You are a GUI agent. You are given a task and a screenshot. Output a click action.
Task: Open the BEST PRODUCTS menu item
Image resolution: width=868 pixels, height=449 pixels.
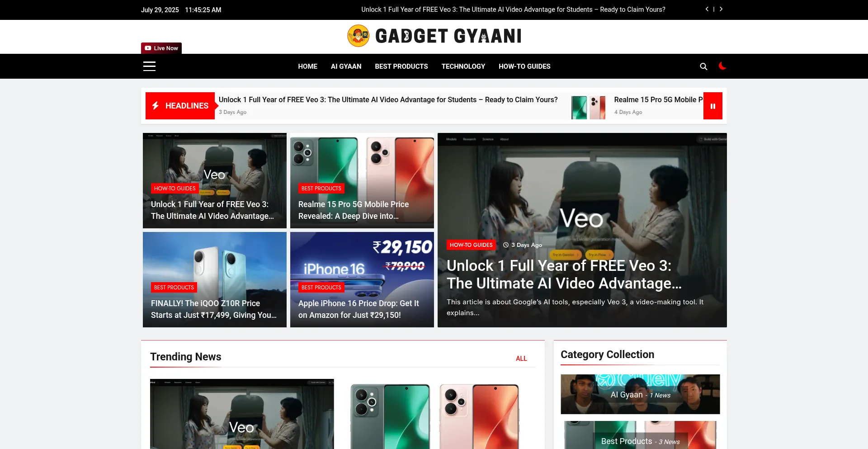(401, 66)
